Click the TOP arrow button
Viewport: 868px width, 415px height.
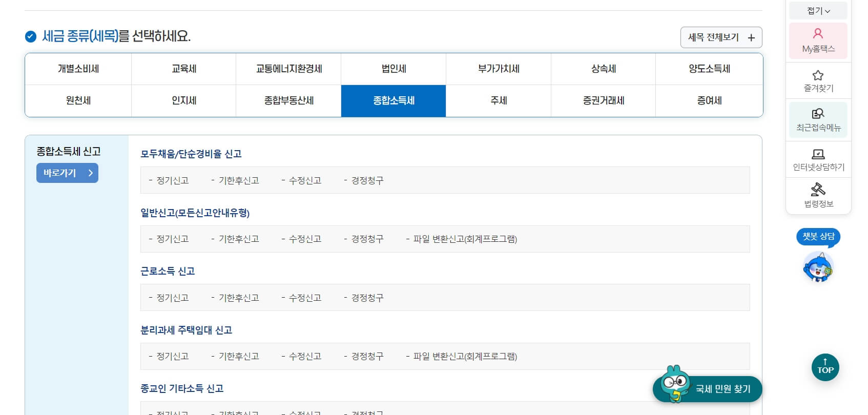[825, 367]
